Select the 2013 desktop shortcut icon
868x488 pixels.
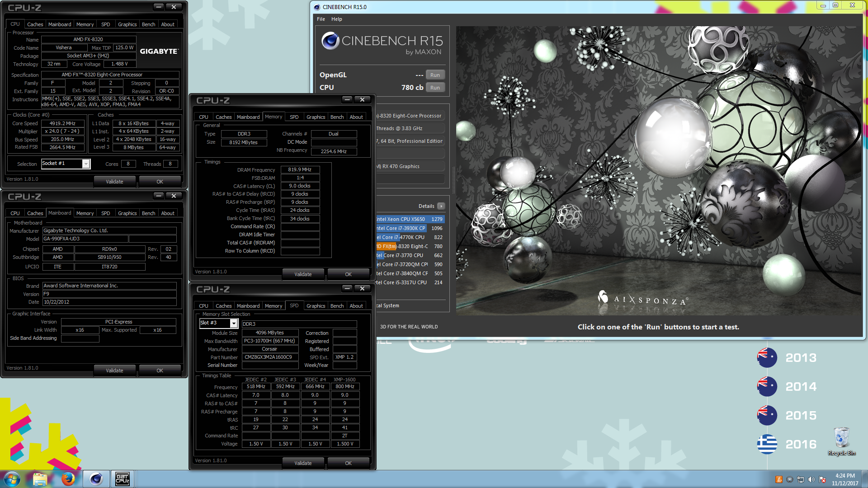pos(767,358)
